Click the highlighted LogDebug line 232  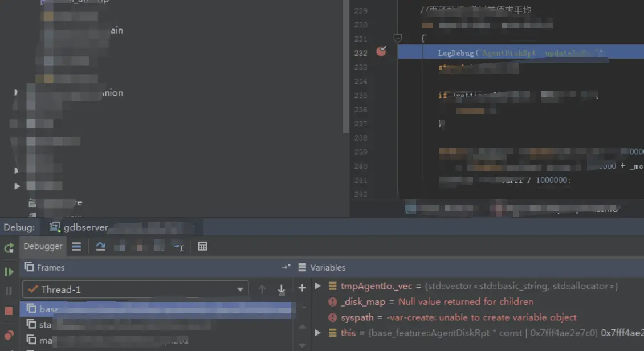coord(521,52)
